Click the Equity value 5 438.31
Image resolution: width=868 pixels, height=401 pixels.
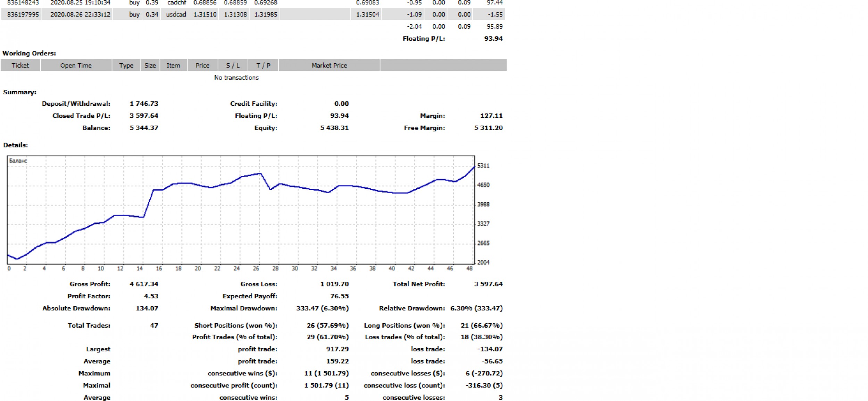pos(334,128)
